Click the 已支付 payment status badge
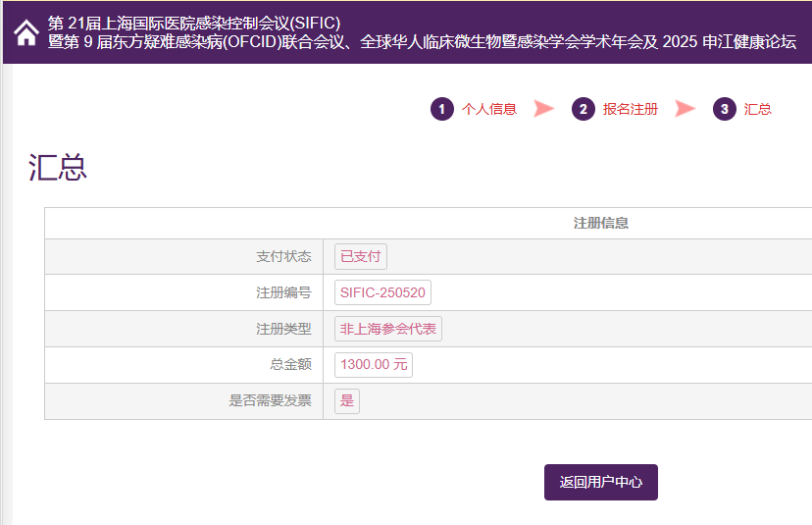 pyautogui.click(x=360, y=257)
